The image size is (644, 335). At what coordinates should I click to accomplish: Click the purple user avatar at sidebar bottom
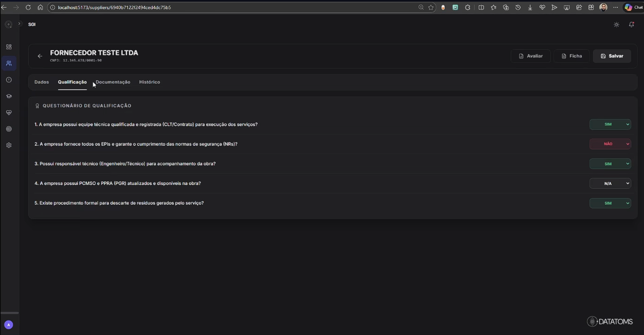(x=9, y=325)
